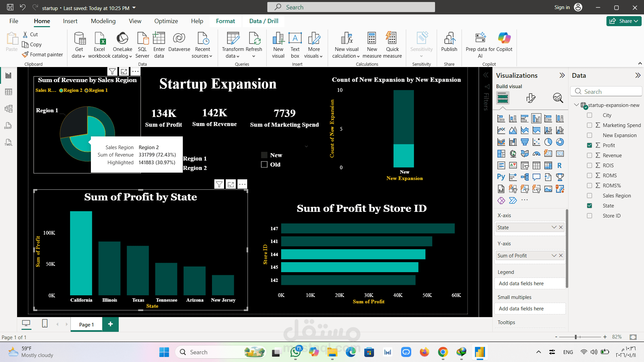Screen dimensions: 644x362
Task: Open the Modeling ribbon tab
Action: (x=103, y=21)
